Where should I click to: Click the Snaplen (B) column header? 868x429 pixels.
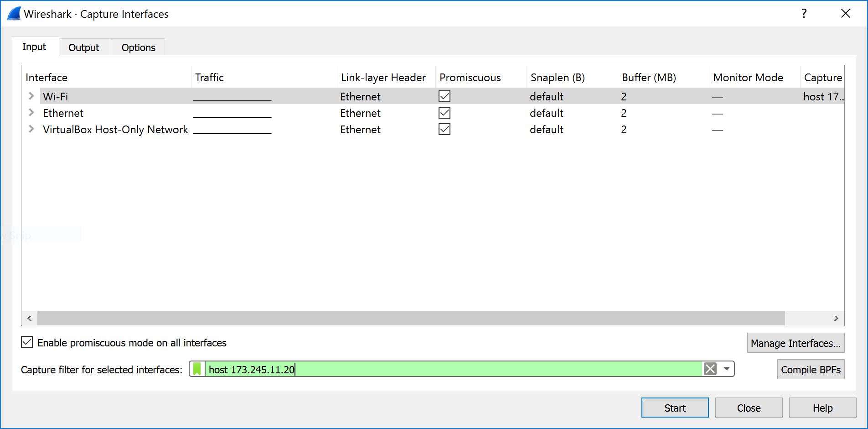click(572, 77)
